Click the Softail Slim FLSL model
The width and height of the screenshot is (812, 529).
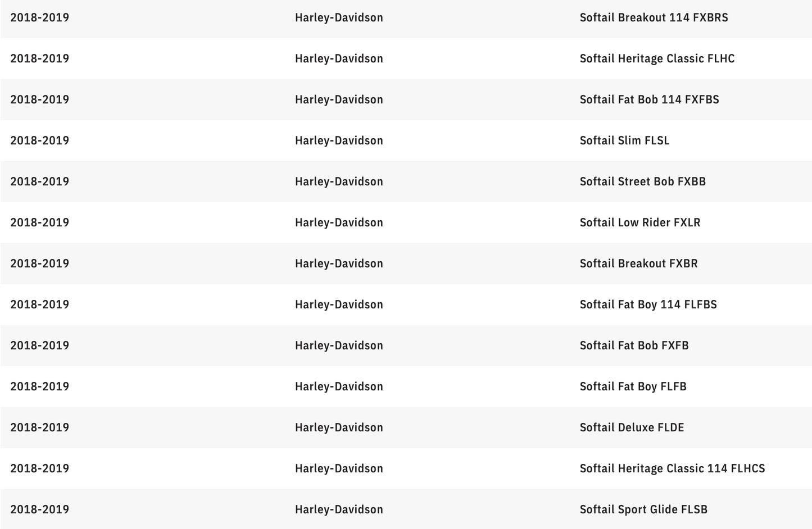coord(624,140)
